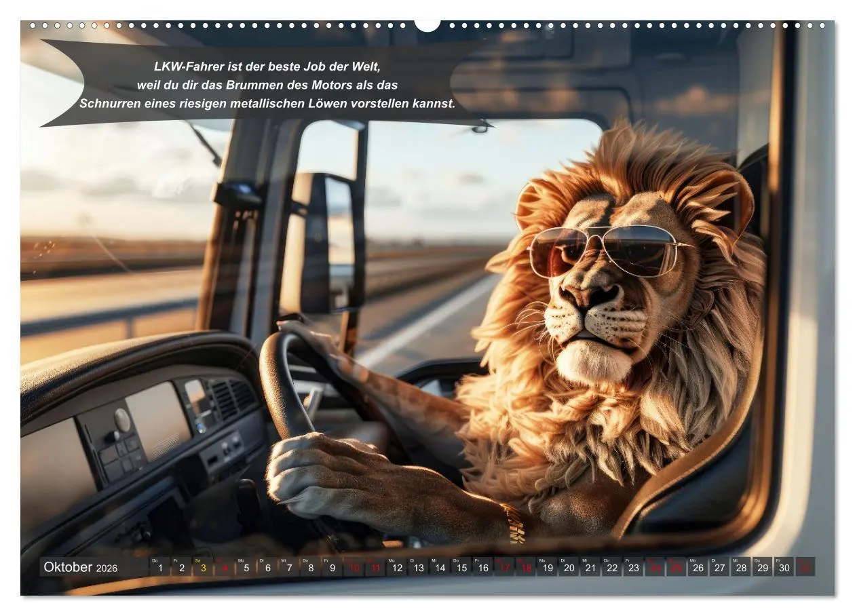The image size is (855, 616).
Task: Click the red weekend date 18
Action: [x=525, y=569]
